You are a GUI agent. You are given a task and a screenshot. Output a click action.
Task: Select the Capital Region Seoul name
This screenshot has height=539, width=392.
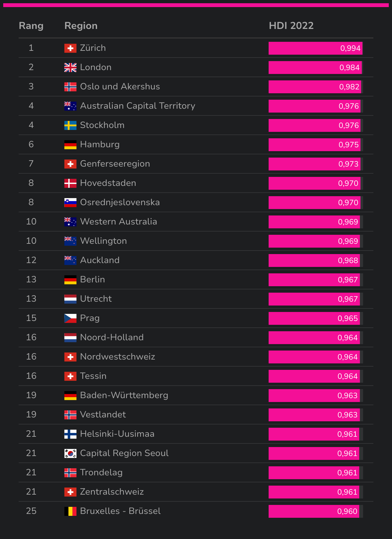pos(124,453)
